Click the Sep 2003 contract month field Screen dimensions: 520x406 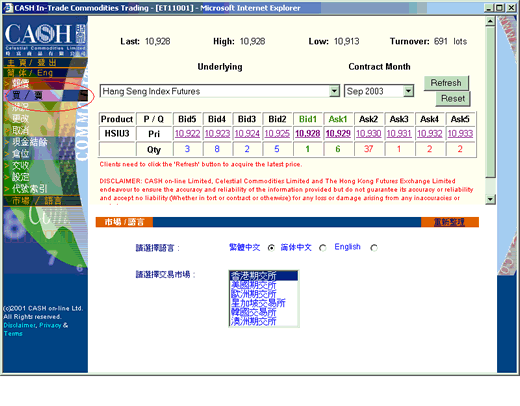coord(379,91)
